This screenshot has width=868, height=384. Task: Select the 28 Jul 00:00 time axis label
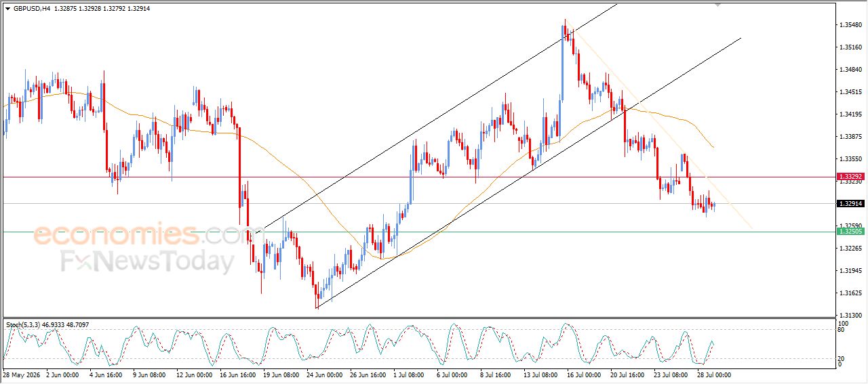(x=713, y=374)
